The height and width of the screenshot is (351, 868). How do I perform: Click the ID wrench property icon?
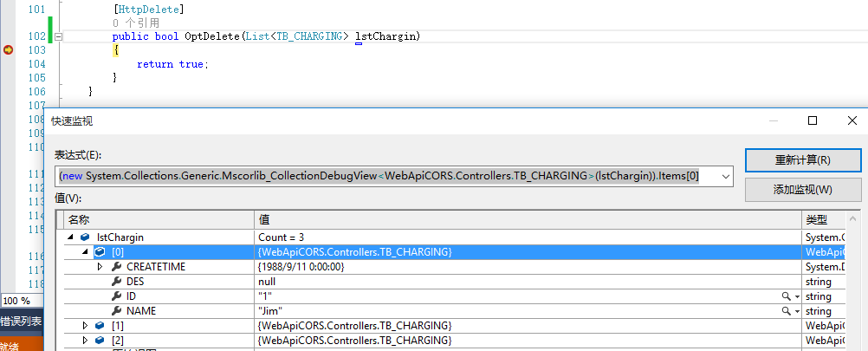[x=116, y=296]
